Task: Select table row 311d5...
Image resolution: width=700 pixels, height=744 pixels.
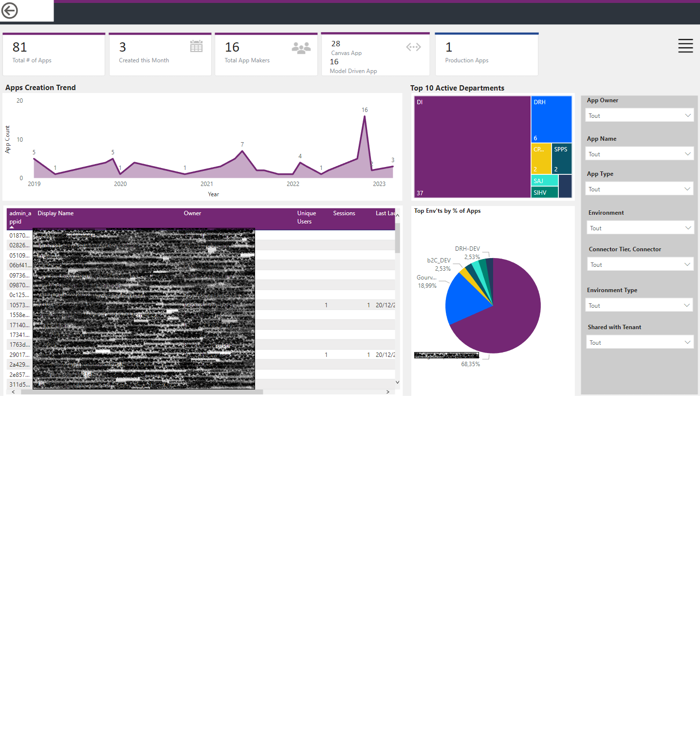Action: [x=201, y=385]
